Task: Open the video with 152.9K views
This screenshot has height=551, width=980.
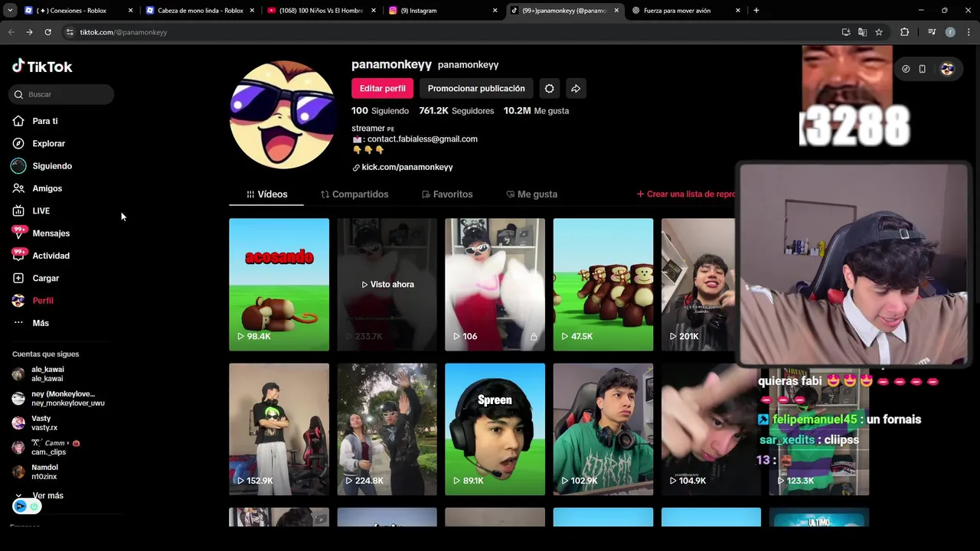Action: (x=279, y=429)
